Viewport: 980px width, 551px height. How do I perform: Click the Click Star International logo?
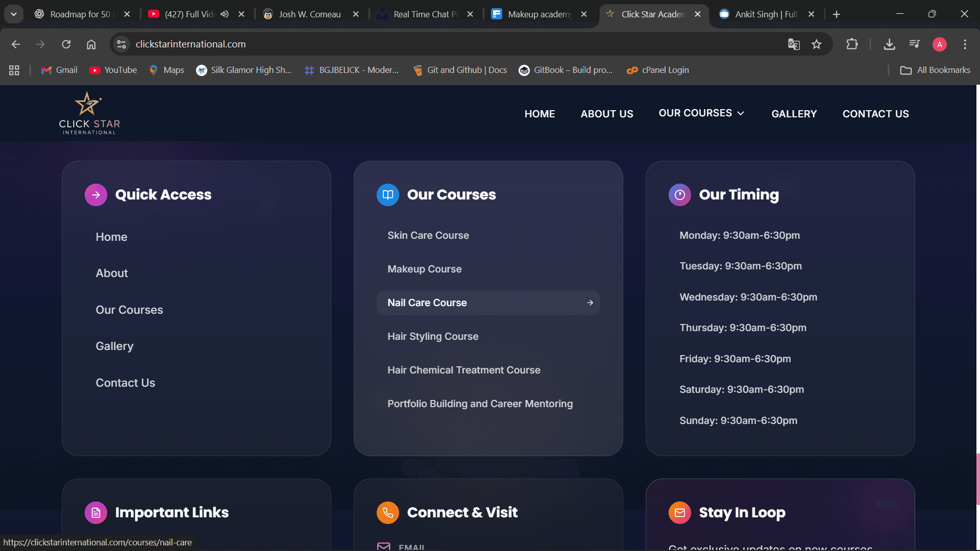[89, 113]
